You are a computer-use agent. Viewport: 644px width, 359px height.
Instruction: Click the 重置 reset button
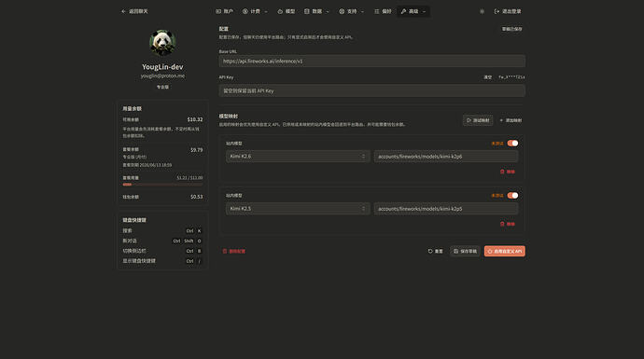coord(435,251)
